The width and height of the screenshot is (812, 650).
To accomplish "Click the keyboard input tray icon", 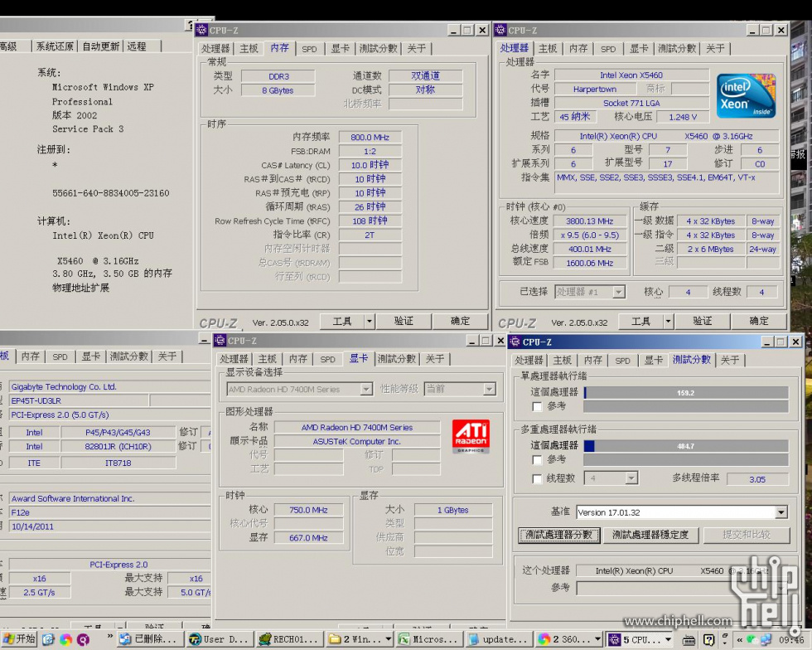I will [x=689, y=641].
